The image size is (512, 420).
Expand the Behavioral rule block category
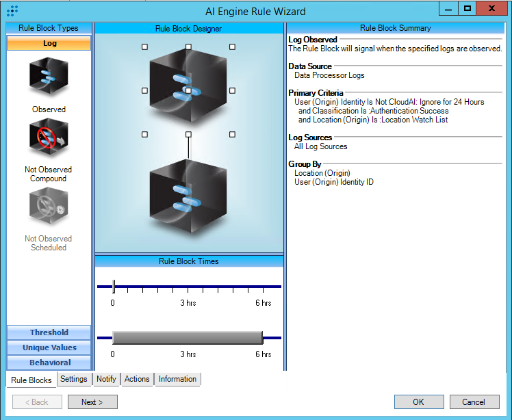(49, 363)
